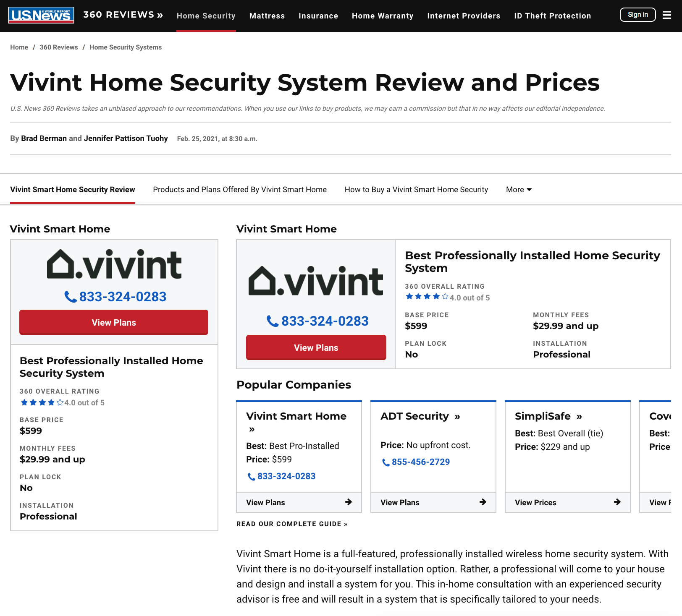Open author Brad Berman's profile
Viewport: 682px width, 616px height.
(44, 138)
